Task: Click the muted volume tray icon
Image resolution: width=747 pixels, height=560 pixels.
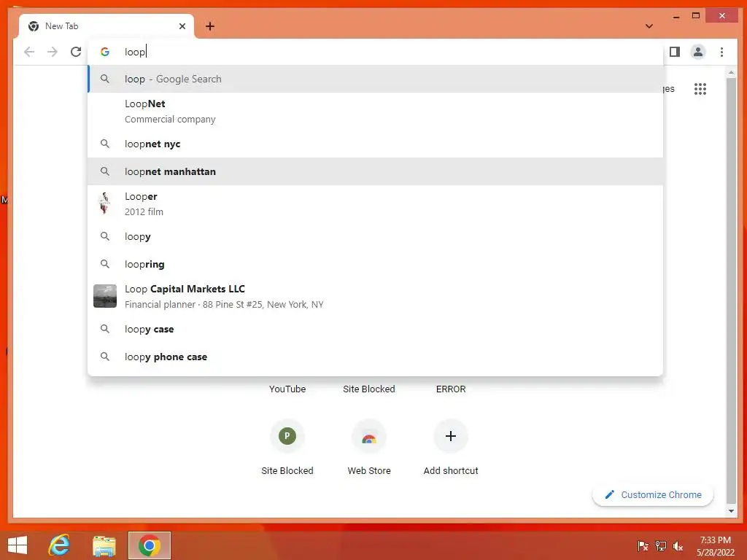Action: pyautogui.click(x=678, y=546)
